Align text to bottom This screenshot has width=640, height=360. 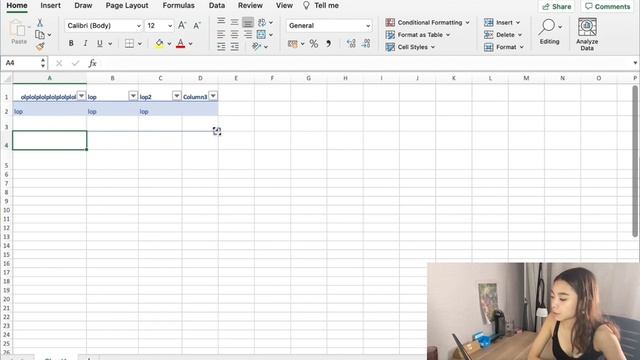(x=247, y=22)
